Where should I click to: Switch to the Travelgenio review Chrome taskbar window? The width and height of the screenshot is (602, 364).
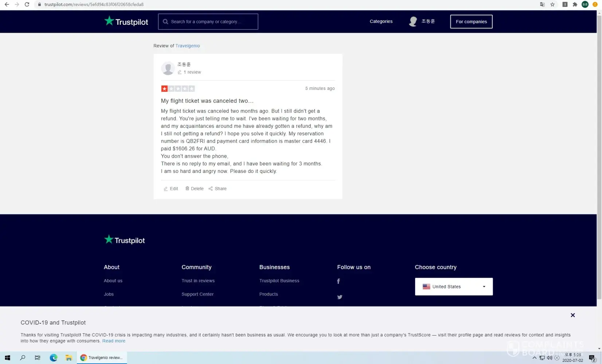coord(102,358)
